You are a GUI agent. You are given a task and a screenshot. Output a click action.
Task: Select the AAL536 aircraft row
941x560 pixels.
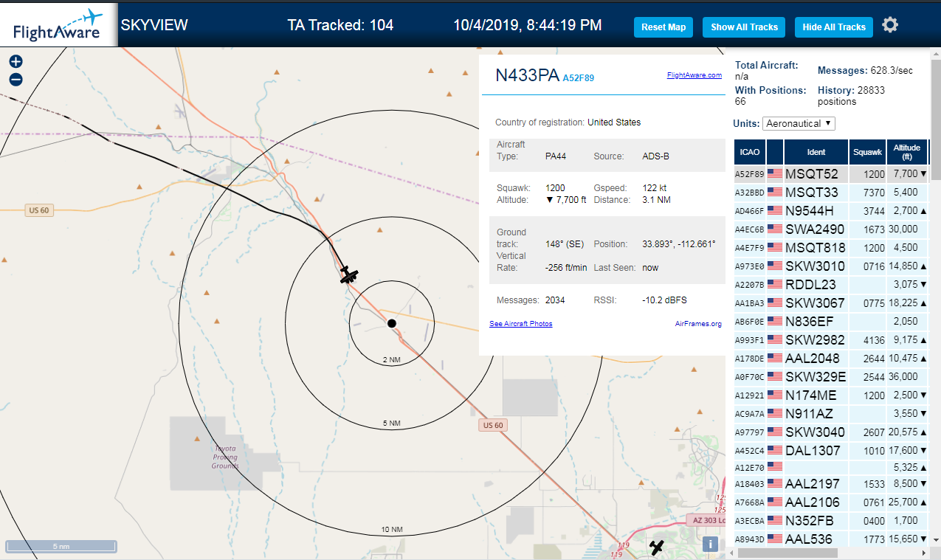point(831,539)
